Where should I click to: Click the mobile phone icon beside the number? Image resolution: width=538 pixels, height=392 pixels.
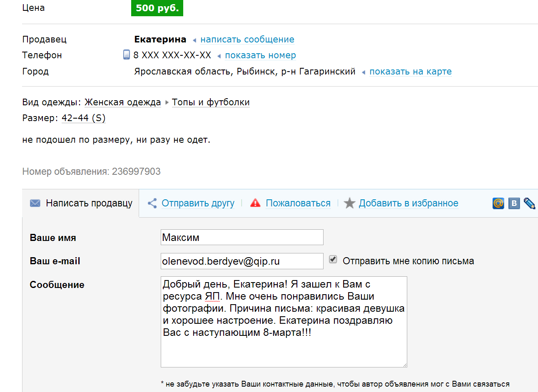[127, 55]
